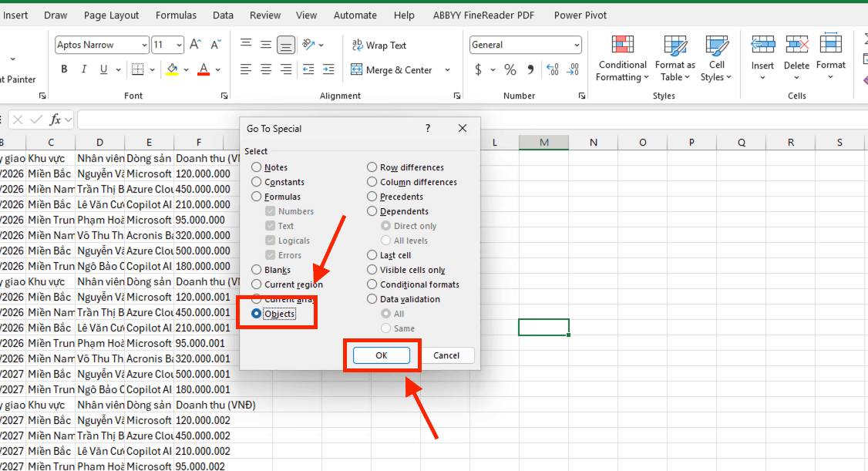
Task: Open the font name dropdown
Action: point(143,45)
